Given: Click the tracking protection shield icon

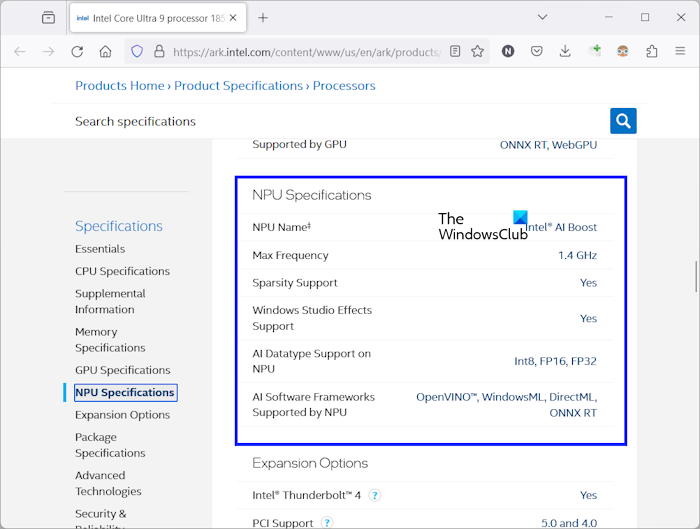Looking at the screenshot, I should 137,51.
